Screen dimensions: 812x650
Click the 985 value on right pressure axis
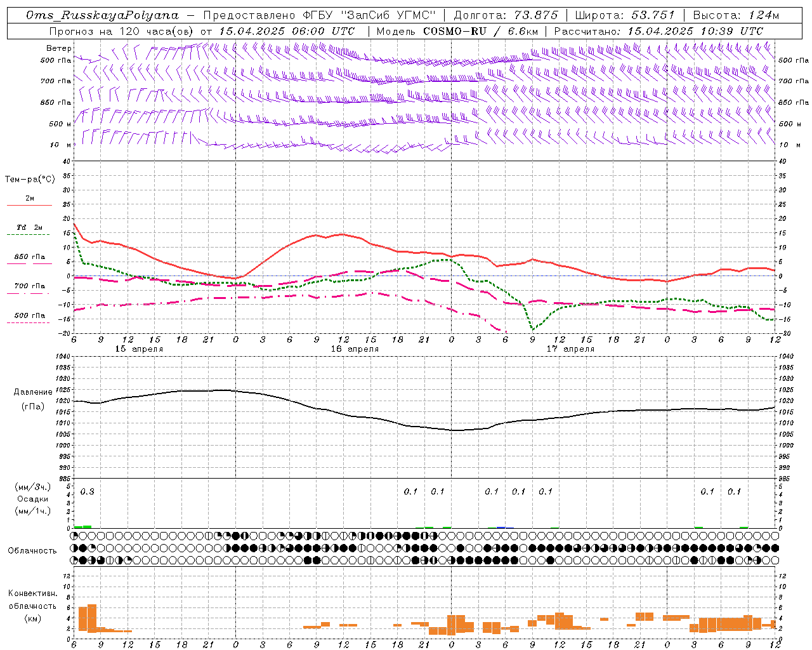pyautogui.click(x=785, y=479)
